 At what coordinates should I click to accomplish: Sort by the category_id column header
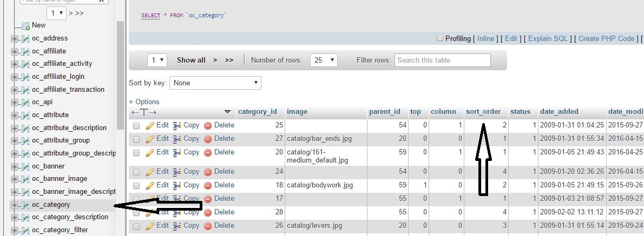coord(258,111)
